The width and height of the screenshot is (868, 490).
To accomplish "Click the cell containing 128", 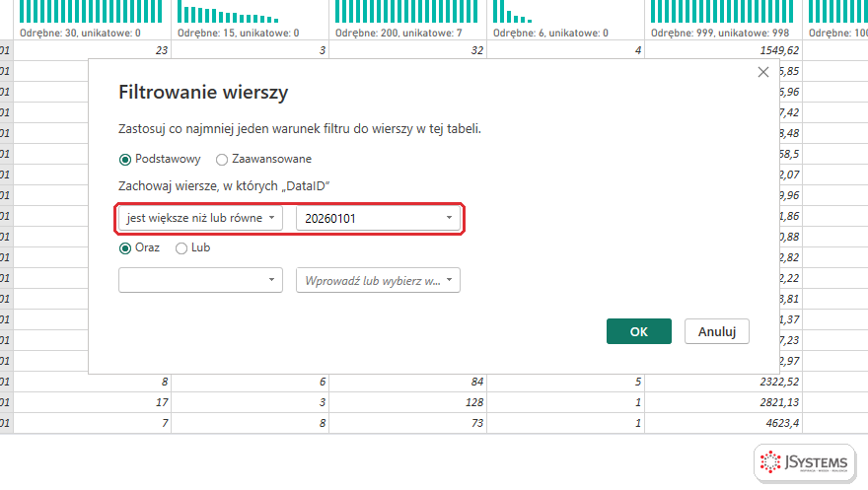I will click(x=408, y=402).
